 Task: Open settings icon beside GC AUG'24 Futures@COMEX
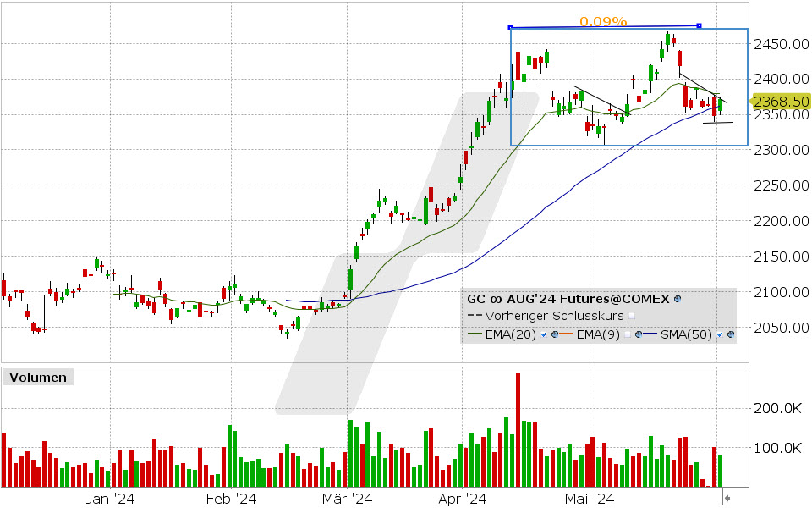coord(678,299)
